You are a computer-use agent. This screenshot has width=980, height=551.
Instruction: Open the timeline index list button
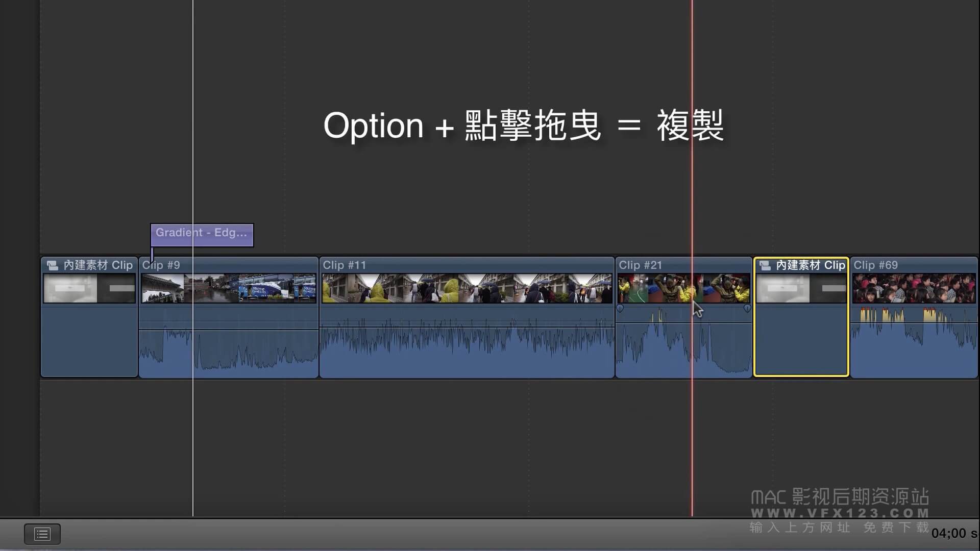coord(42,534)
